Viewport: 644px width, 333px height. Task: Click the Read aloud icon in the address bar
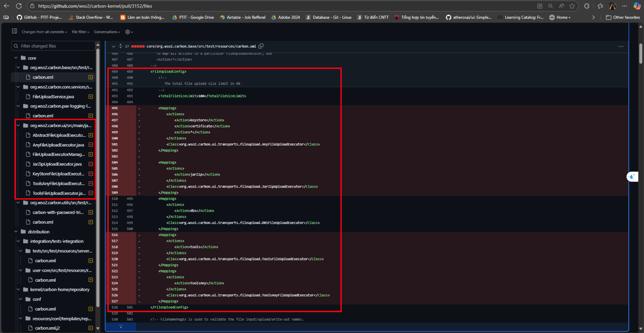[561, 6]
